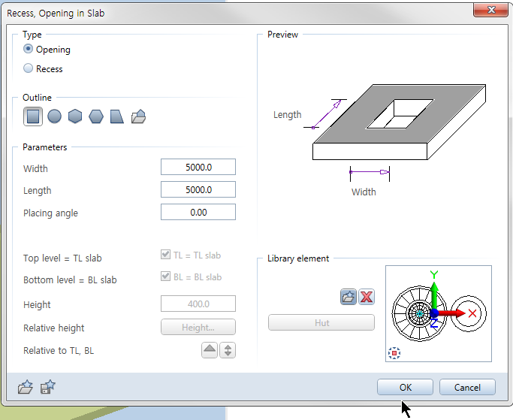Delete library element with red X
This screenshot has width=513, height=420.
click(x=366, y=297)
